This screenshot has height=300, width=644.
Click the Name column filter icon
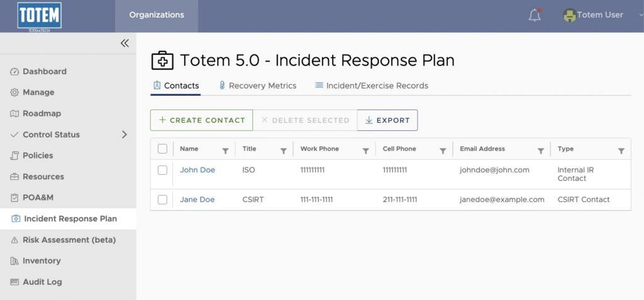coord(225,151)
